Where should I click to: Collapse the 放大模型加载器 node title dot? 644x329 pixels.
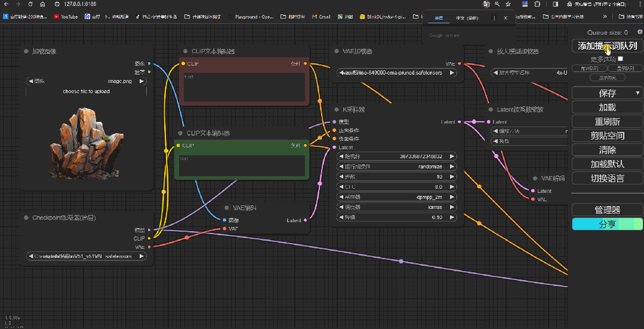click(491, 51)
